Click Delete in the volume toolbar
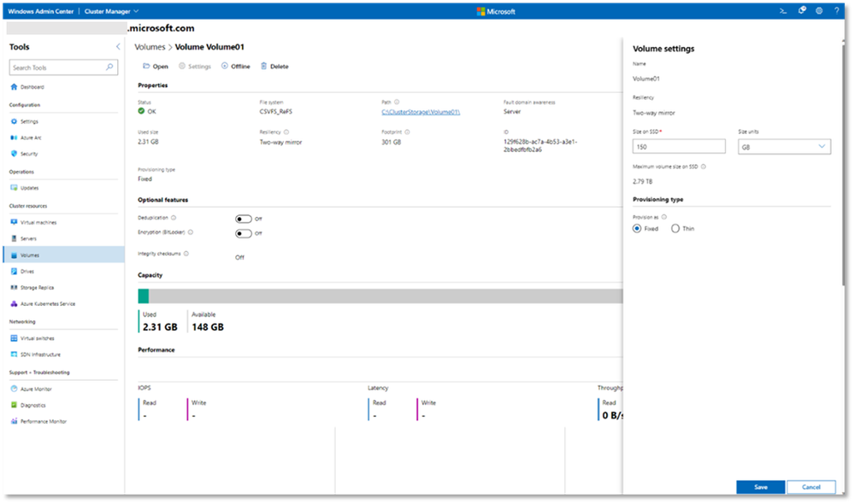854x504 pixels. click(x=274, y=67)
